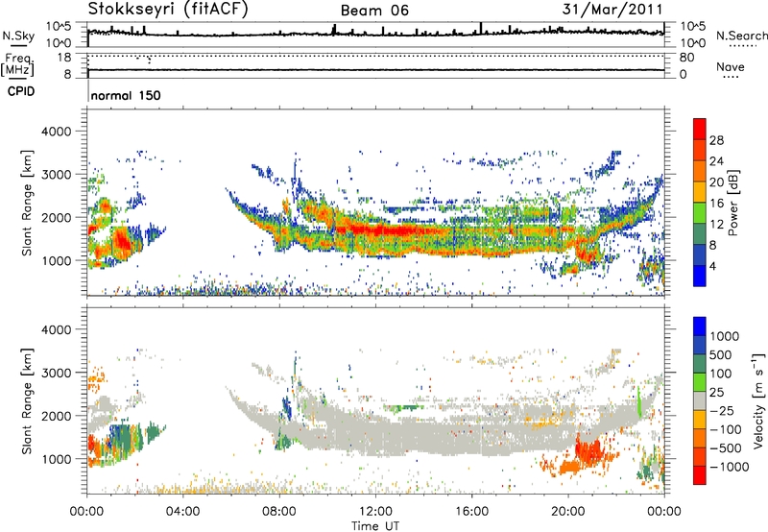Pick the red top segment of Power colorbar
Image resolution: width=768 pixels, height=532 pixels.
point(700,129)
